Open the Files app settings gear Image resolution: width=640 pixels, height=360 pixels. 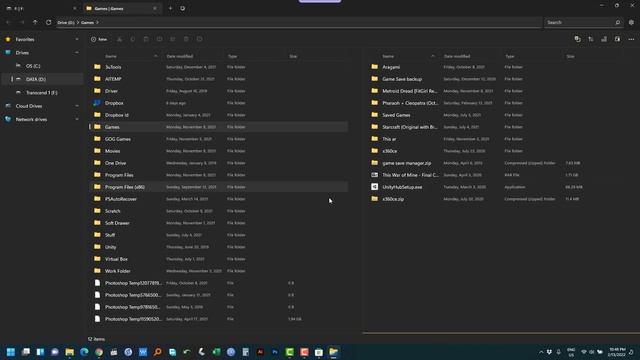point(631,22)
